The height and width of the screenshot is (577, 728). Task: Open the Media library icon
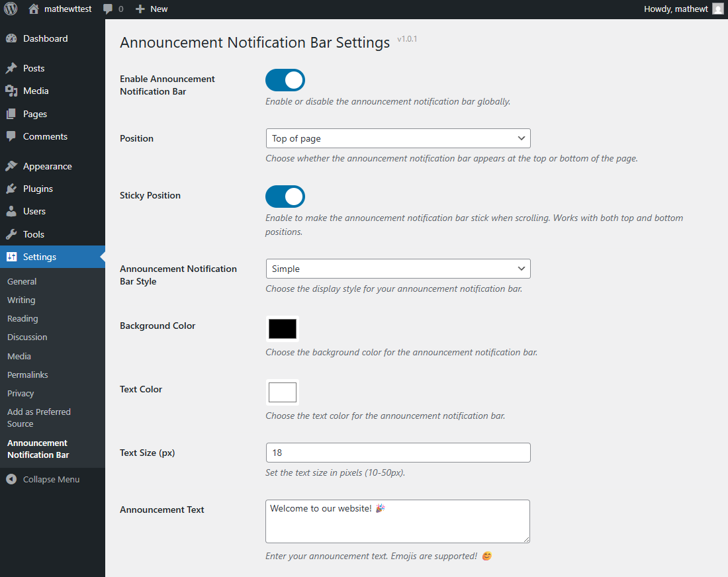12,91
